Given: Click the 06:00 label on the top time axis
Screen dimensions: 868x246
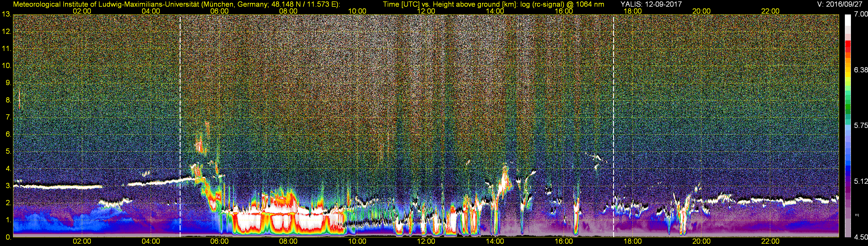Looking at the screenshot, I should click(219, 11).
